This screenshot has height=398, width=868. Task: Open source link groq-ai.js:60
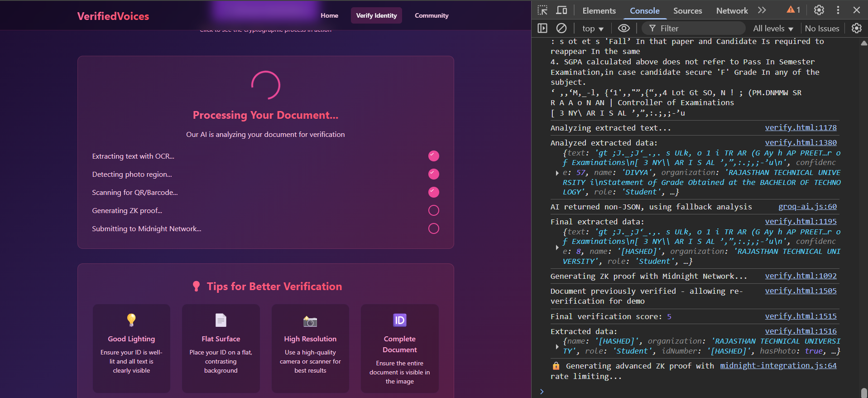point(807,207)
